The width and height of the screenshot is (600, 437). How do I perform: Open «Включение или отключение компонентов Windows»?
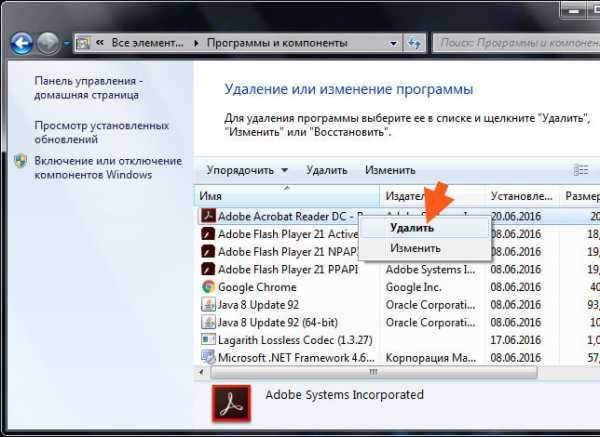tap(108, 168)
